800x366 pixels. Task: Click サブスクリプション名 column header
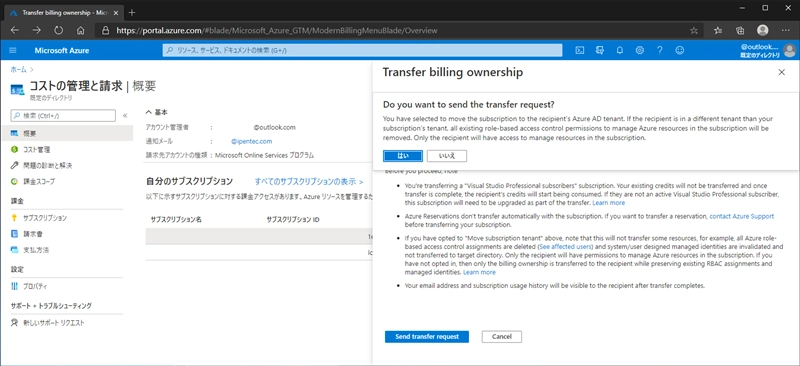tap(176, 219)
